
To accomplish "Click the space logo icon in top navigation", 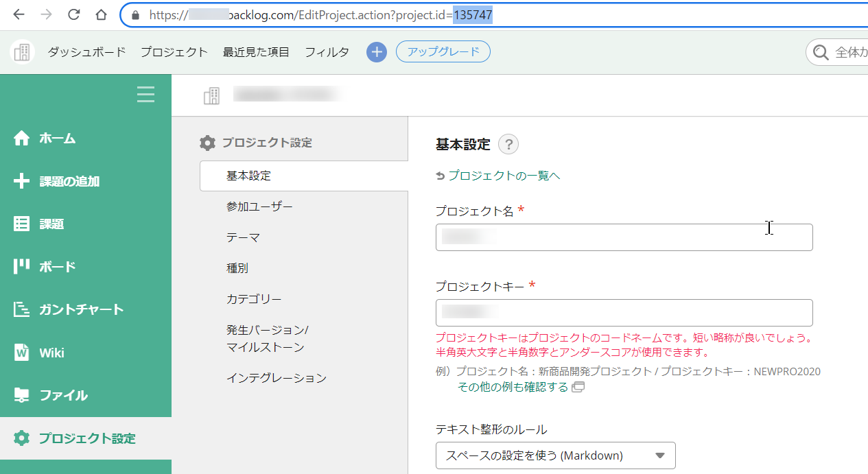I will [23, 52].
